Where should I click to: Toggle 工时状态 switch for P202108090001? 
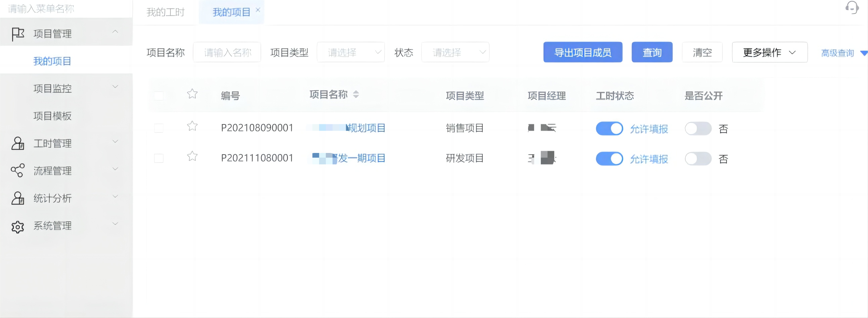[x=609, y=128]
